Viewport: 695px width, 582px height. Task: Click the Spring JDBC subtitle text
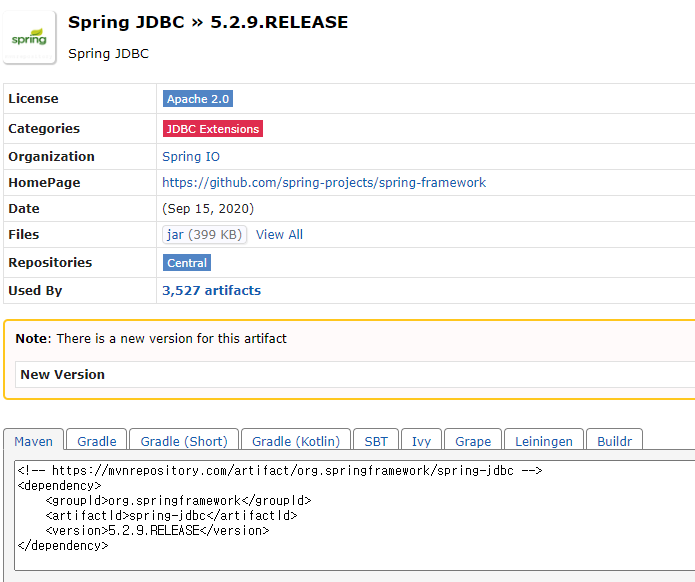(109, 54)
